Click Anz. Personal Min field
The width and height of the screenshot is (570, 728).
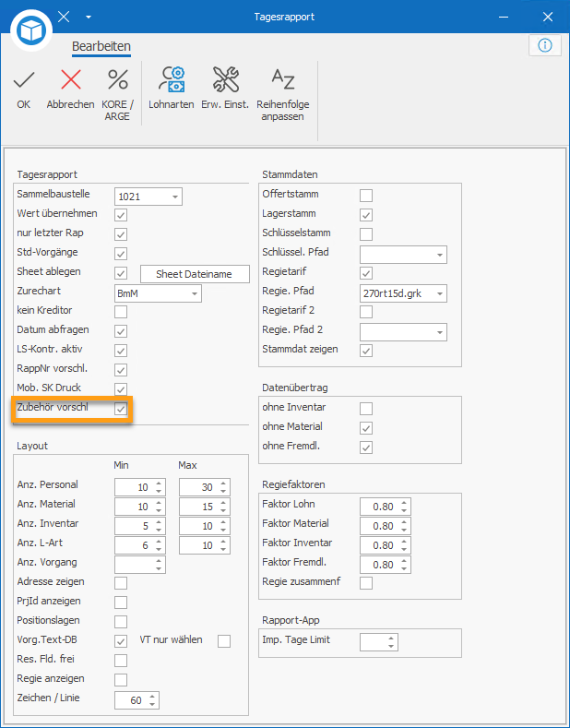point(139,487)
